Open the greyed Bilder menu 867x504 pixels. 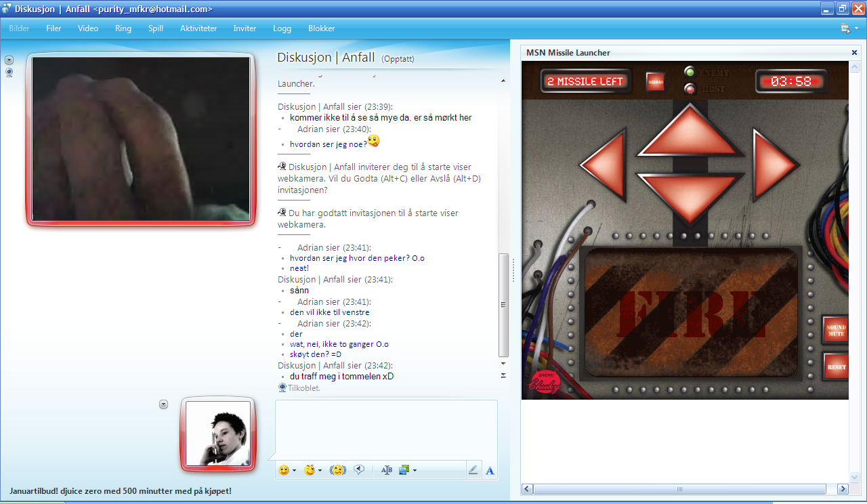pos(19,28)
